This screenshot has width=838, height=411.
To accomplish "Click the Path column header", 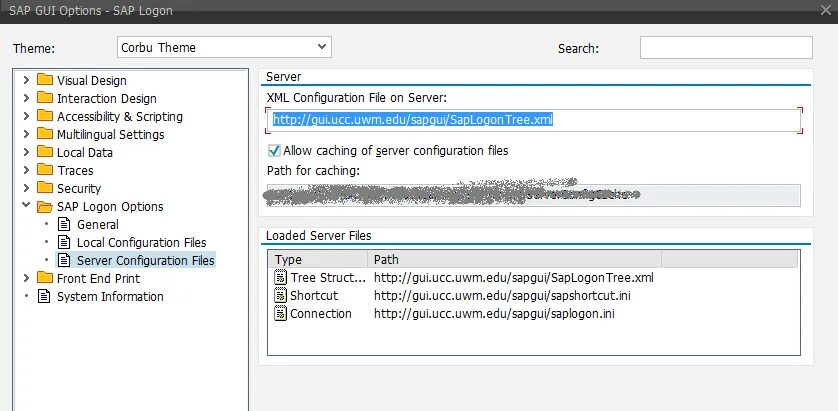I will point(514,260).
